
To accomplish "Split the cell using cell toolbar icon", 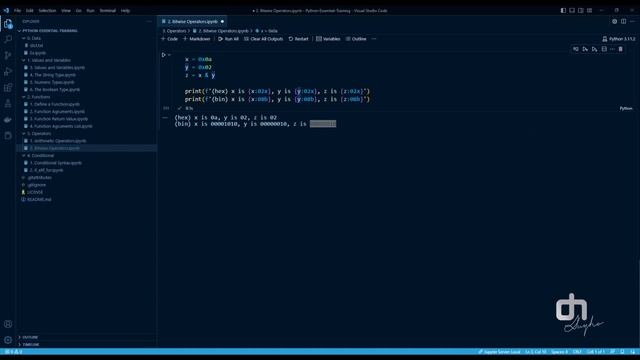I will coord(604,49).
